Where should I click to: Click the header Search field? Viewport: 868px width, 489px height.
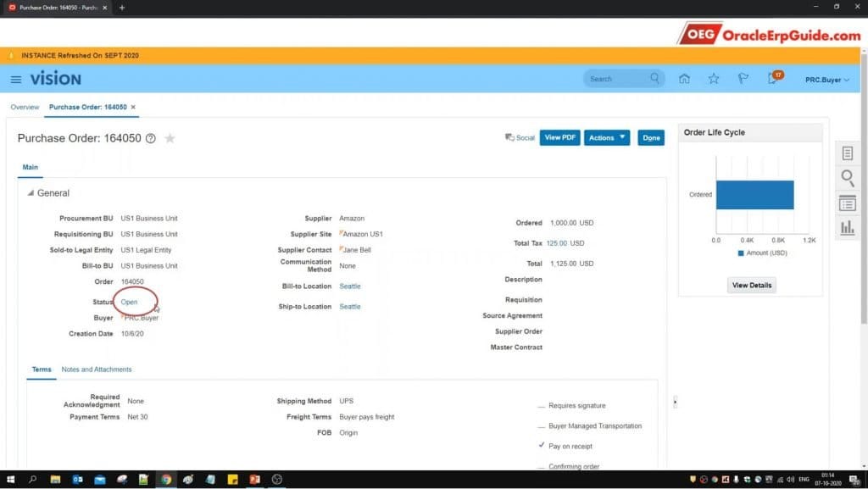[x=617, y=79]
